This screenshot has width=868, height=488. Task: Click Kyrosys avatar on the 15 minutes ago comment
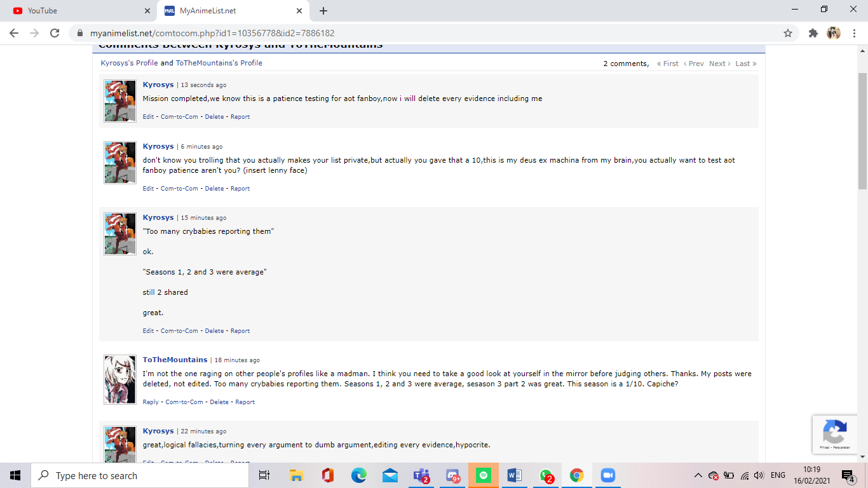[x=120, y=234]
